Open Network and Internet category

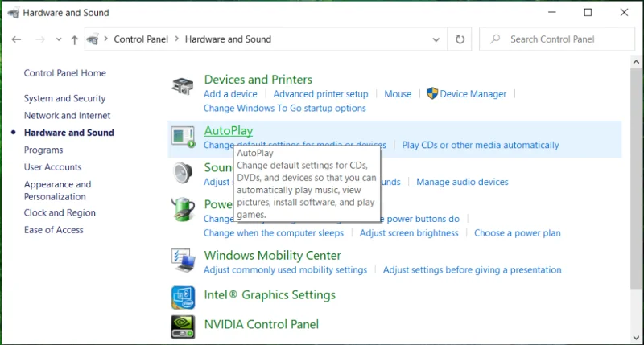tap(67, 116)
